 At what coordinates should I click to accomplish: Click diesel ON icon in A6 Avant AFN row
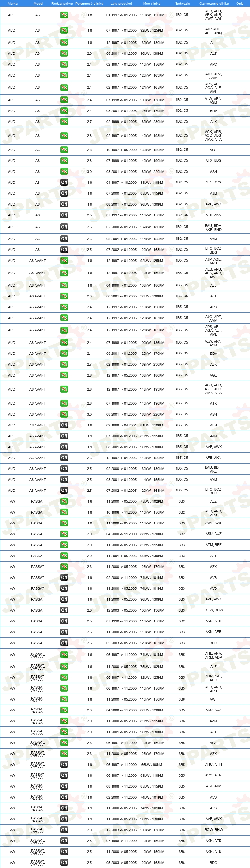pyautogui.click(x=64, y=425)
